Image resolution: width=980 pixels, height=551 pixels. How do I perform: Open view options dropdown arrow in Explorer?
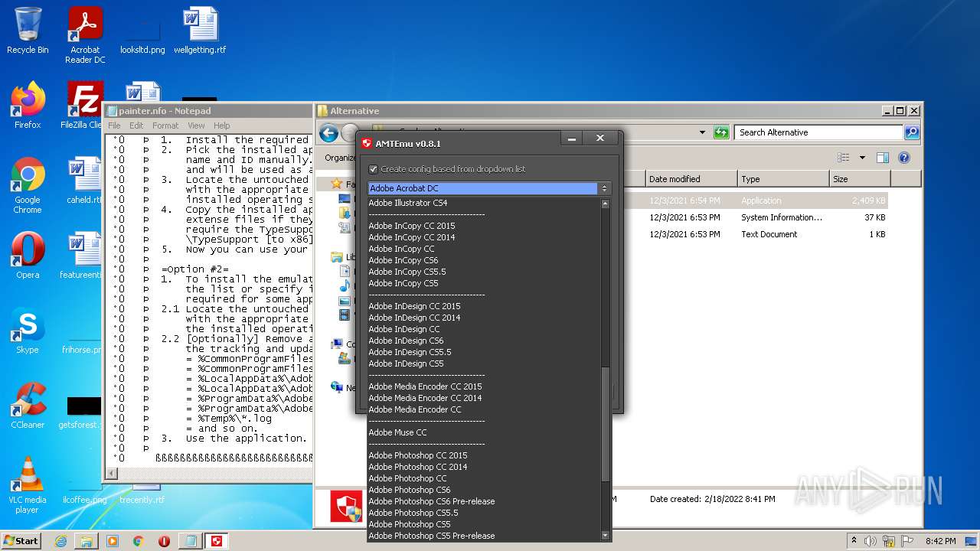pyautogui.click(x=862, y=158)
